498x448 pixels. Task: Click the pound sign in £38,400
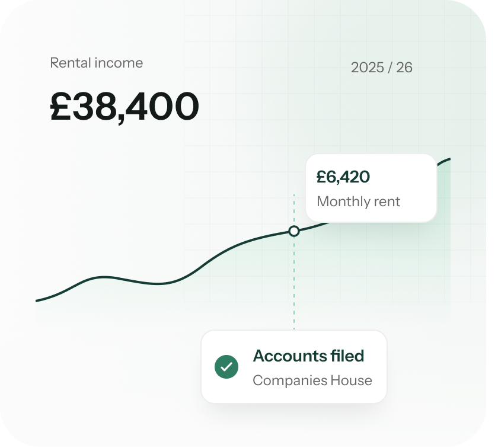pos(60,106)
